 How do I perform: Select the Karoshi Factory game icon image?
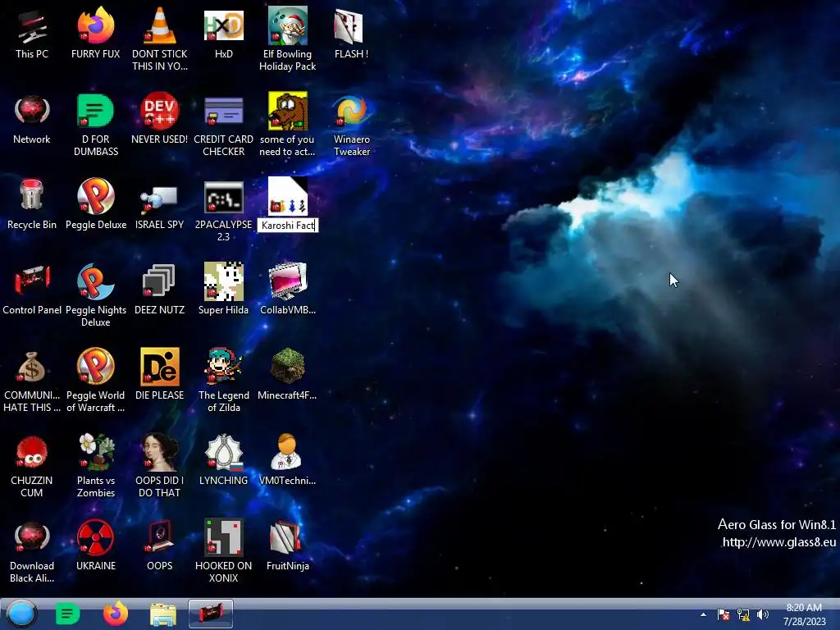tap(288, 195)
